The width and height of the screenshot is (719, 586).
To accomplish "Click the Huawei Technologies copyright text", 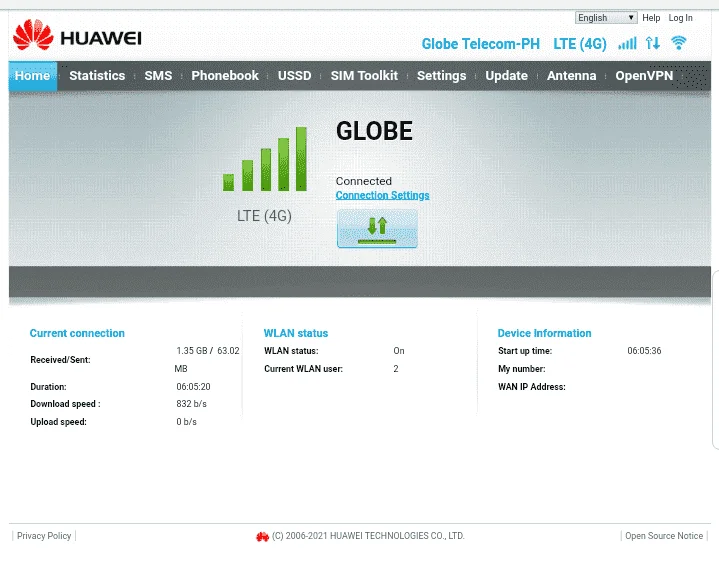I will click(368, 536).
